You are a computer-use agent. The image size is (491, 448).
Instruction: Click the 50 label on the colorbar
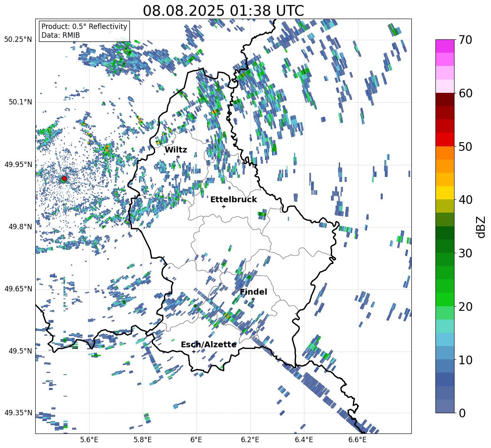465,147
